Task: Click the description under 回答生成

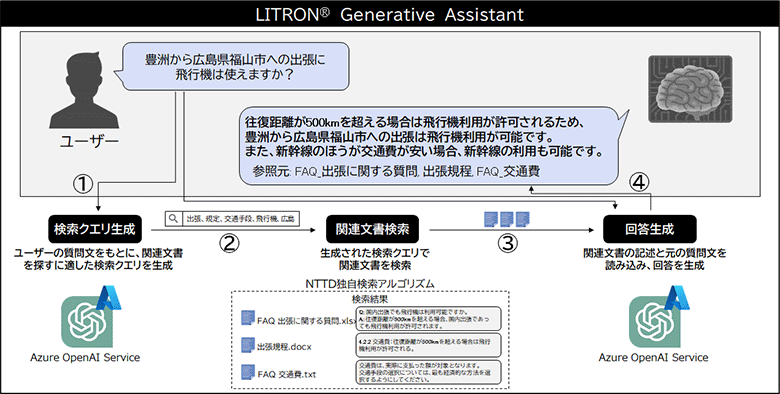Action: point(655,259)
